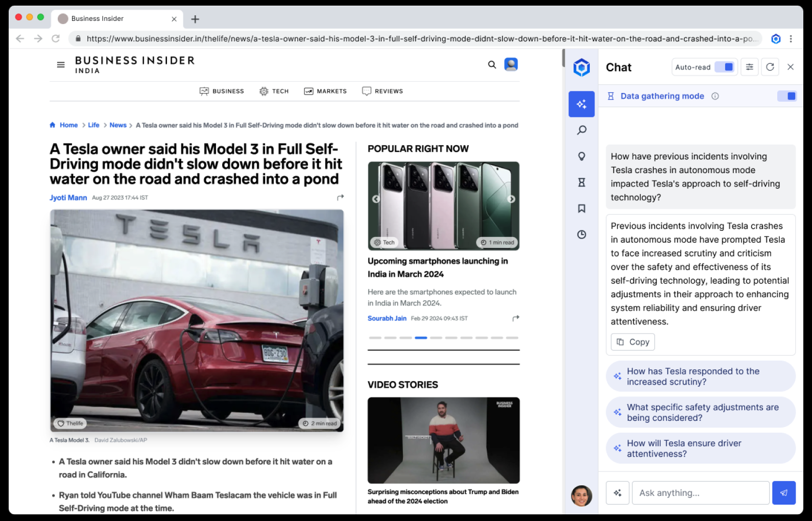Open the sidebar history clock icon

(581, 234)
